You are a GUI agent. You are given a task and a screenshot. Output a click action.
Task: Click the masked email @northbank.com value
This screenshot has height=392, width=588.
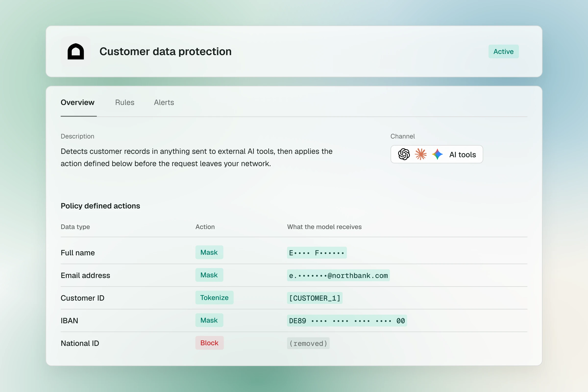click(x=338, y=275)
